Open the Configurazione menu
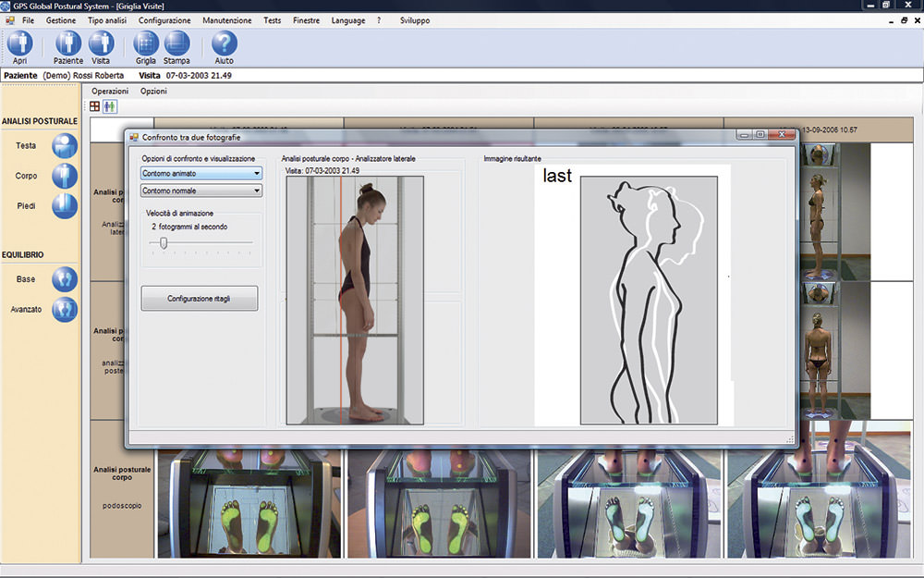The image size is (924, 578). (x=164, y=20)
